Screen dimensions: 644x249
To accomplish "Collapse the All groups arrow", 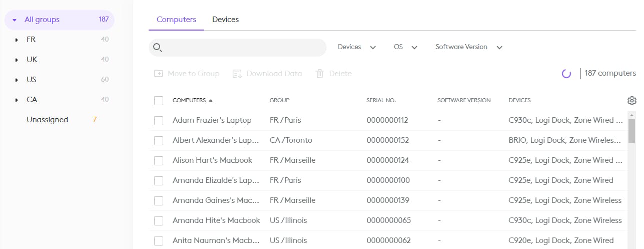I will point(15,20).
